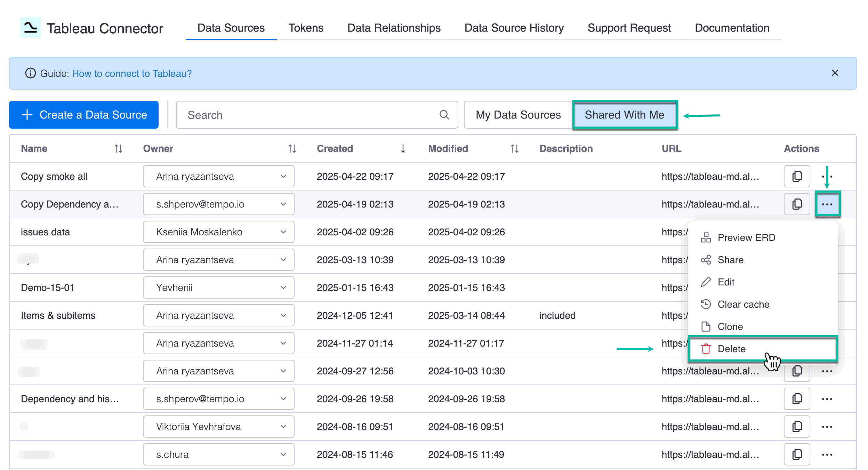This screenshot has height=470, width=868.
Task: Click the Delete trash icon
Action: (x=706, y=349)
